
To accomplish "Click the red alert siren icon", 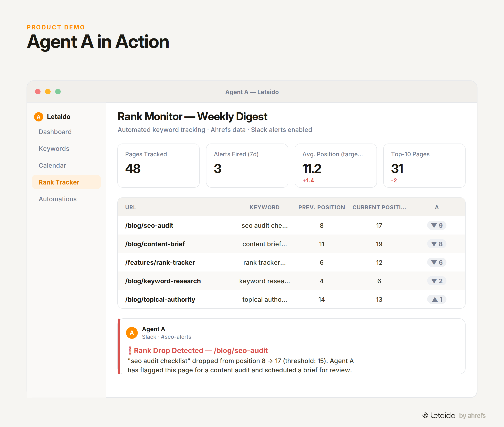I will pyautogui.click(x=130, y=351).
